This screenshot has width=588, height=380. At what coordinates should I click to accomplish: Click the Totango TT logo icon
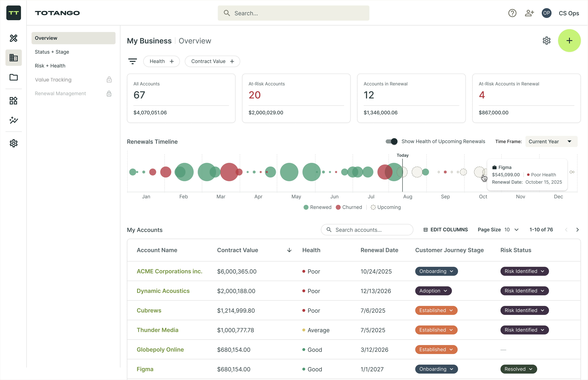14,13
